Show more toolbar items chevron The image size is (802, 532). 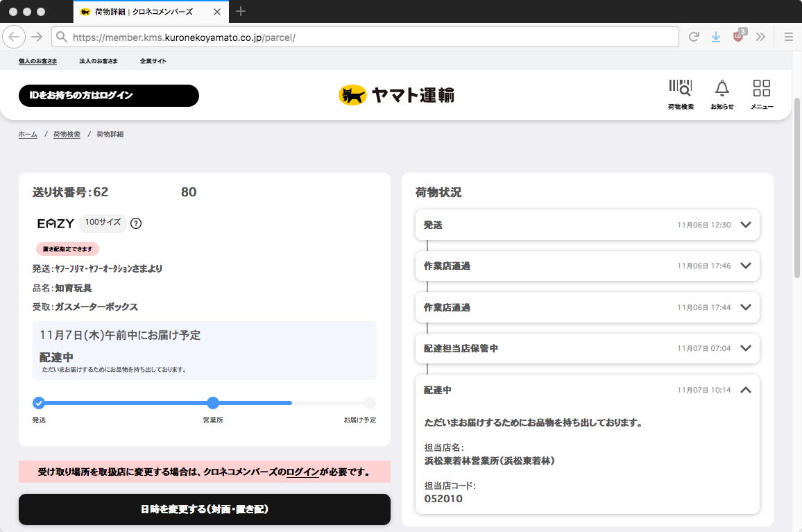tap(760, 37)
